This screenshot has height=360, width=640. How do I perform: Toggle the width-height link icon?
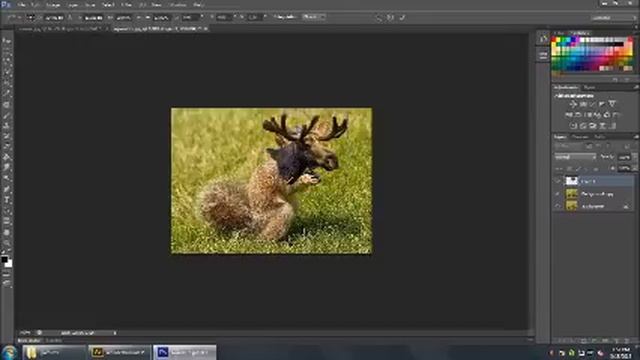tap(138, 18)
